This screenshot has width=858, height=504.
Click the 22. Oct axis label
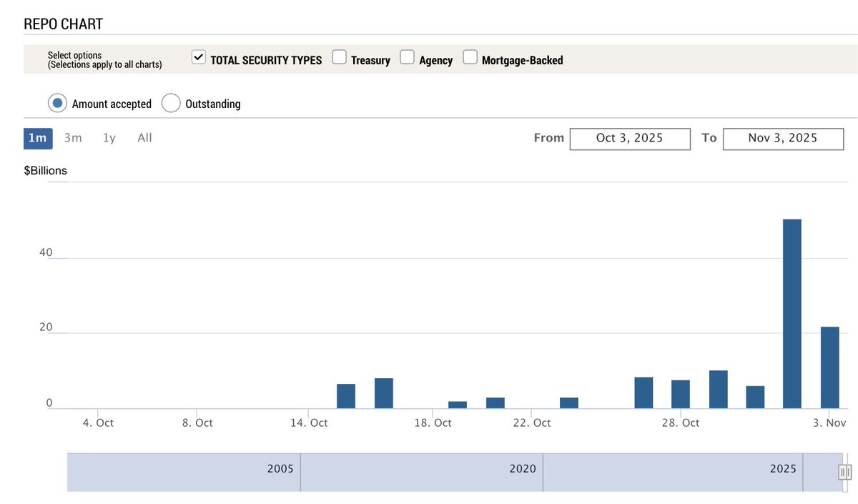point(532,423)
